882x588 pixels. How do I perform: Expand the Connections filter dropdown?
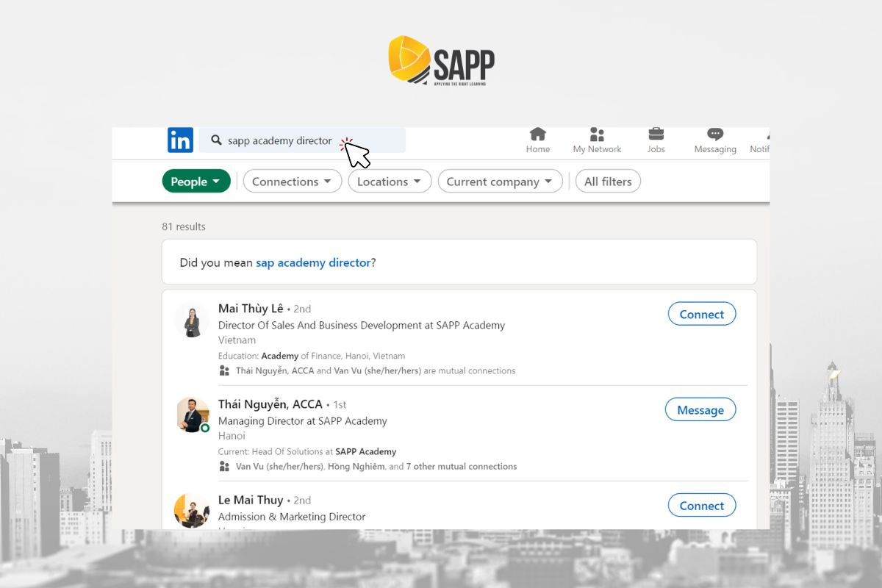pyautogui.click(x=293, y=182)
